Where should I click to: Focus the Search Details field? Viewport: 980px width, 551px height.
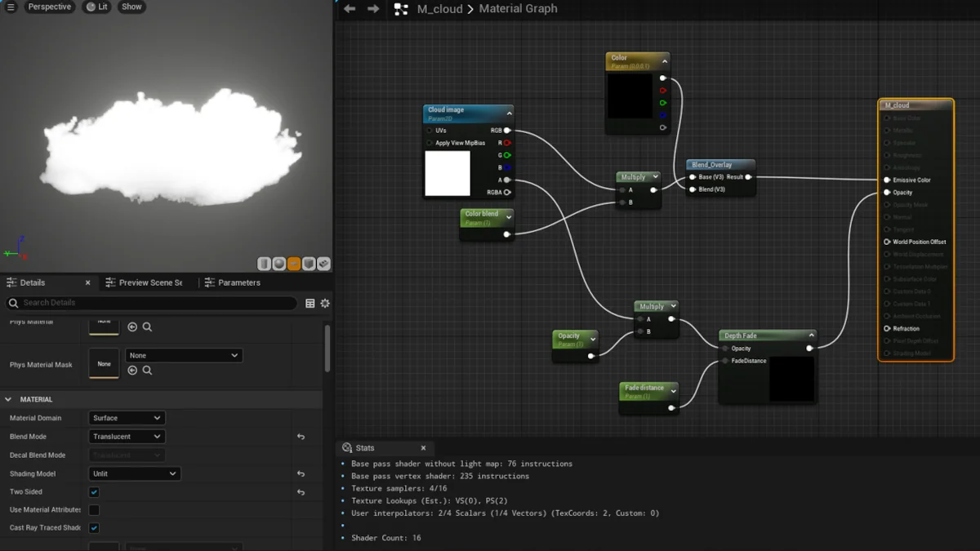152,303
